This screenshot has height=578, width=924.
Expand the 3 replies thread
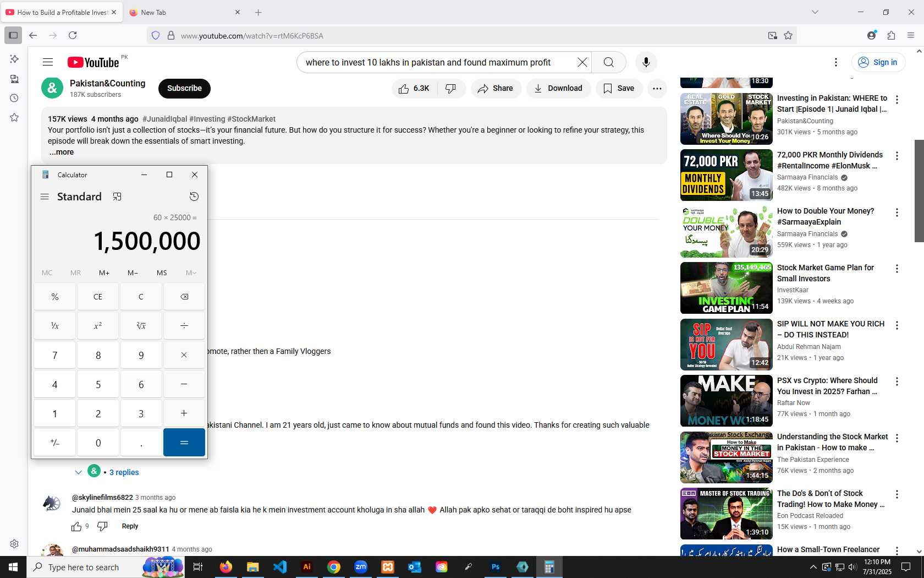[x=124, y=472]
